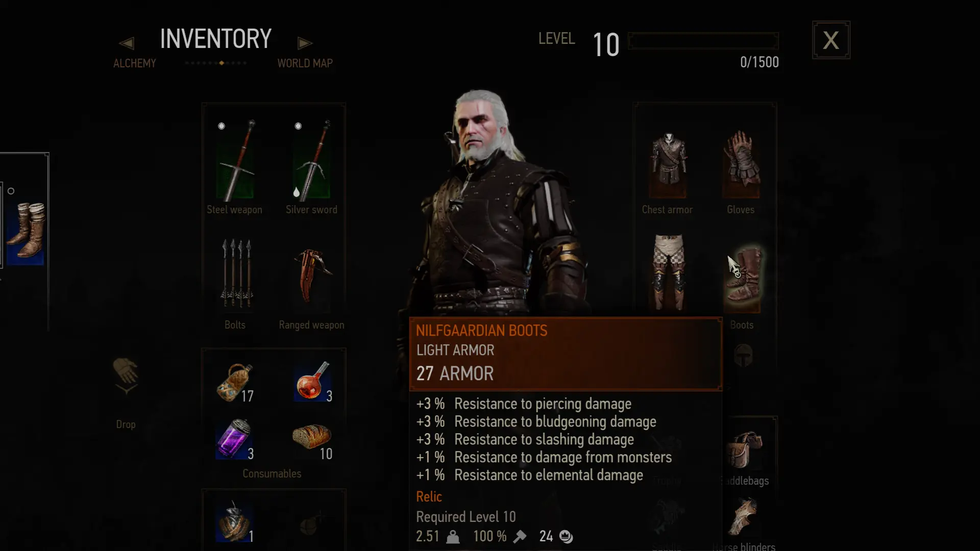Screen dimensions: 980x551
Task: Switch to the Alchemy tab
Action: [135, 63]
